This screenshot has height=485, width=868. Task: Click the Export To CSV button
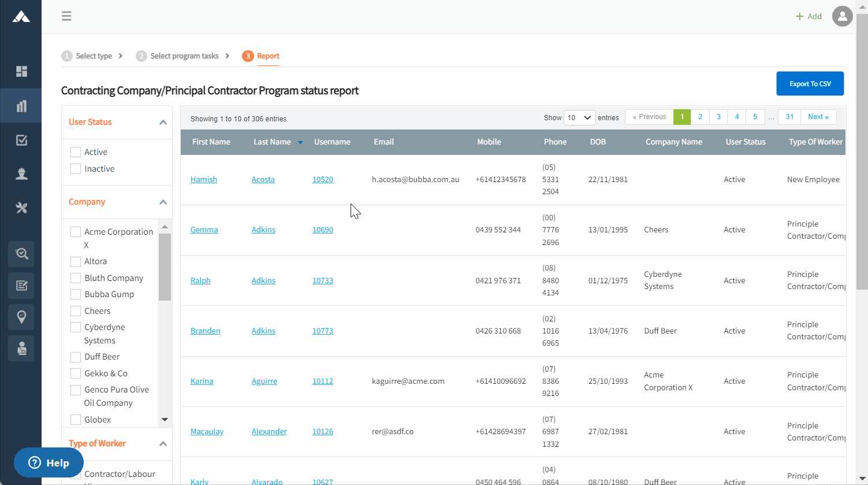pyautogui.click(x=810, y=84)
